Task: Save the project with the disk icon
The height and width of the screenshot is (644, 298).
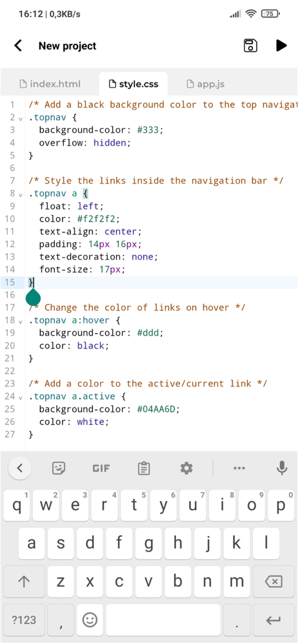Action: [250, 46]
